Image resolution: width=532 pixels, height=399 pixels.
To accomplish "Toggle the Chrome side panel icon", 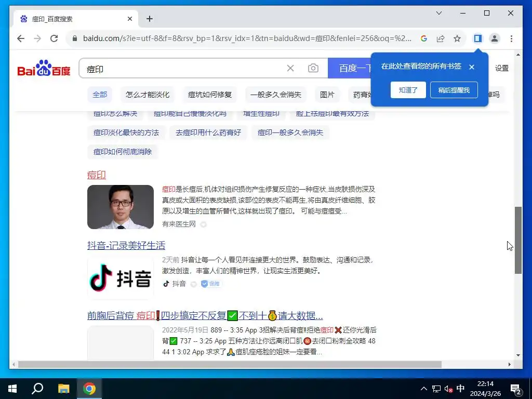I will 478,38.
